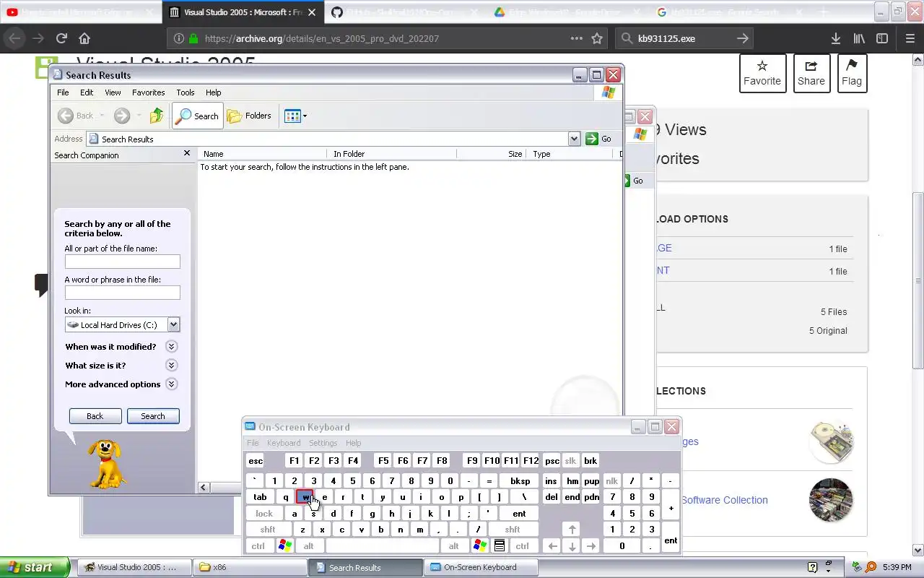
Task: Open Firefox library icon
Action: point(859,38)
